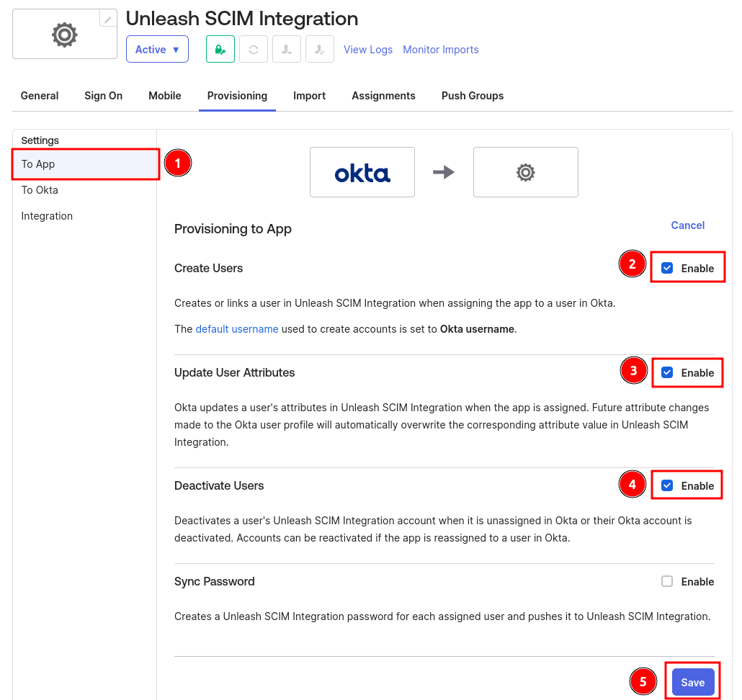Click the refresh application data icon
This screenshot has height=700, width=742.
click(x=254, y=49)
